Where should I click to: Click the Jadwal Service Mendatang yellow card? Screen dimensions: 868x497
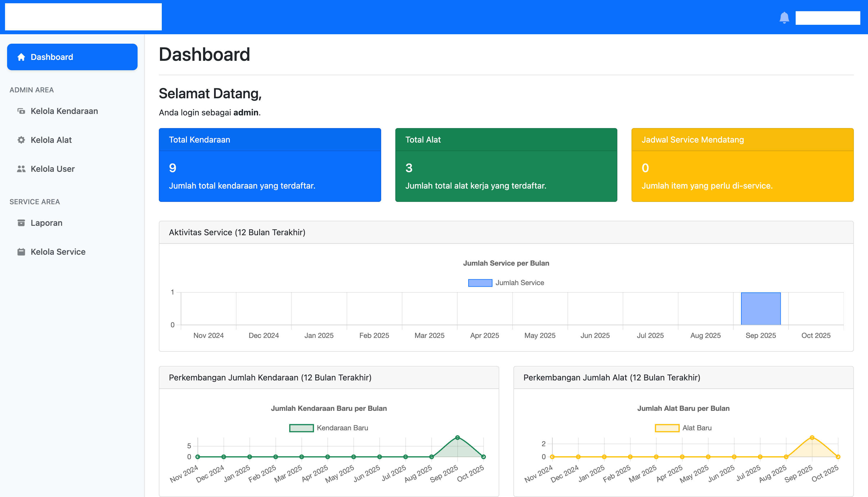coord(742,165)
